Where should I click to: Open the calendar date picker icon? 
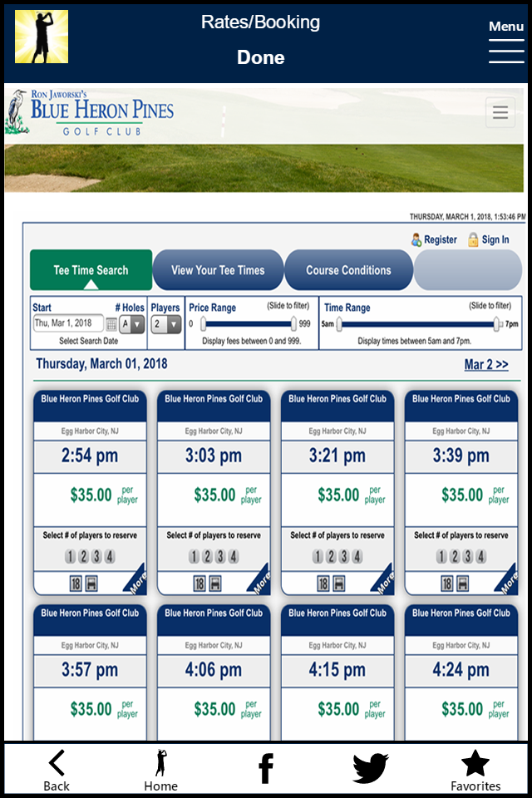tap(111, 323)
